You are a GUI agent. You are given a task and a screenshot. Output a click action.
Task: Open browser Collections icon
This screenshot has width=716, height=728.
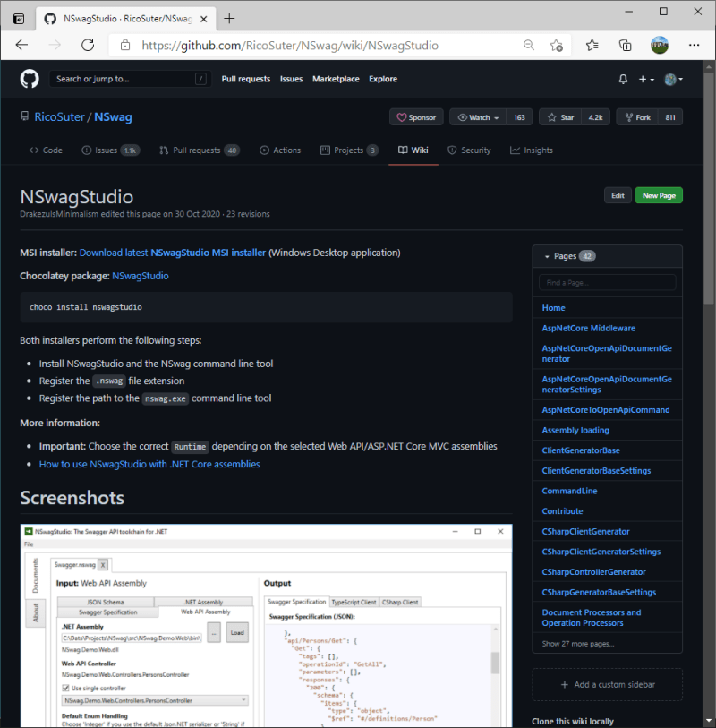[x=625, y=45]
